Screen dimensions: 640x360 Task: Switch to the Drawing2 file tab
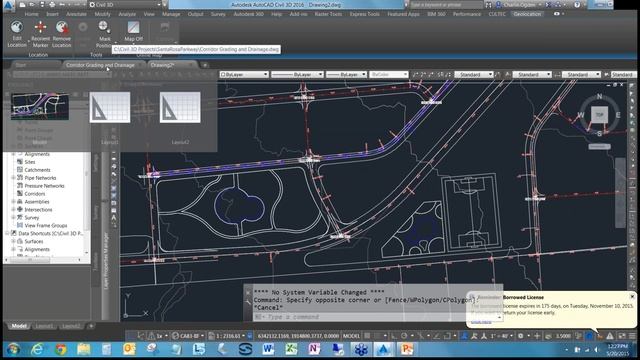point(162,65)
